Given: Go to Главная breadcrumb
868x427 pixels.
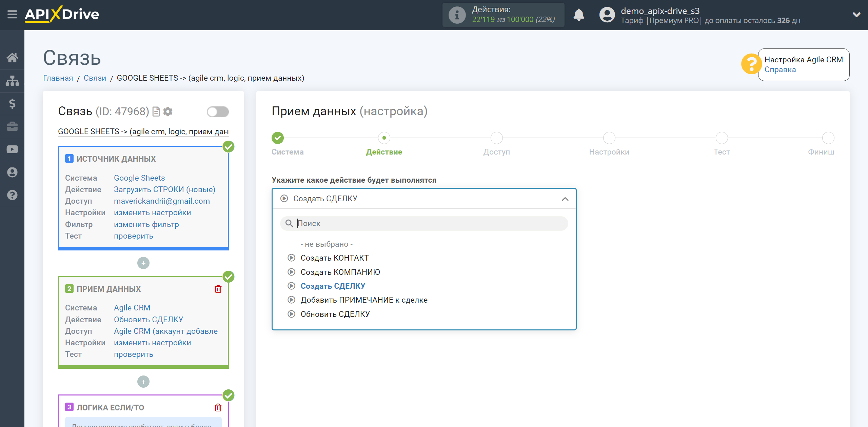Looking at the screenshot, I should point(58,78).
